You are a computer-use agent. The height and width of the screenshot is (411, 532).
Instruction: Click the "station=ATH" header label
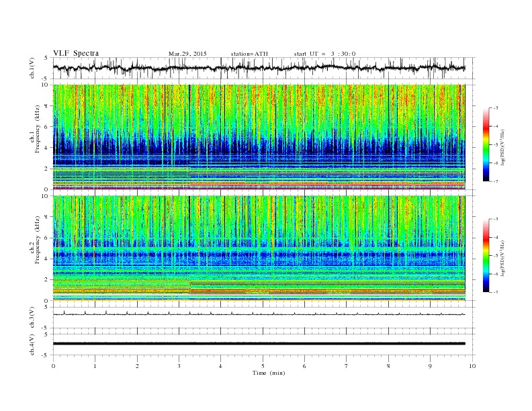pyautogui.click(x=249, y=54)
